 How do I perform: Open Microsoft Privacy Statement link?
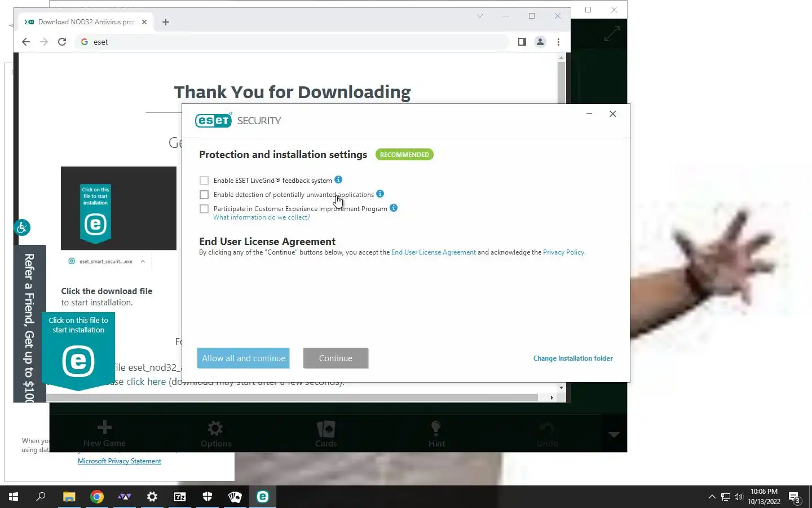(120, 461)
